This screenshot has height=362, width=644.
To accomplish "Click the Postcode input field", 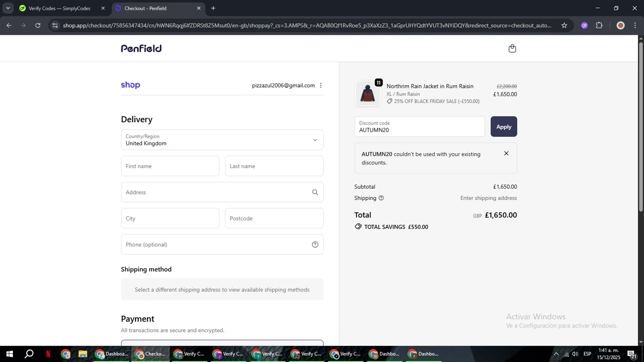I will 274,218.
